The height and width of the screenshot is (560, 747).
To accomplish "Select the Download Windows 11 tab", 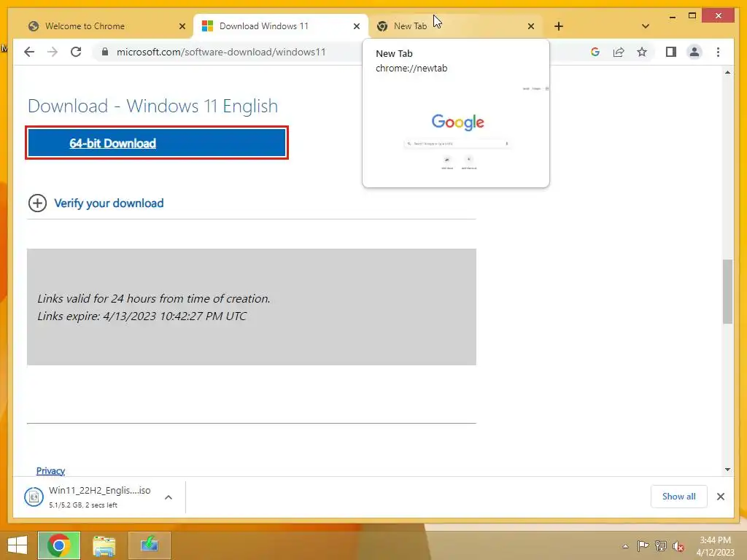I will pyautogui.click(x=281, y=26).
